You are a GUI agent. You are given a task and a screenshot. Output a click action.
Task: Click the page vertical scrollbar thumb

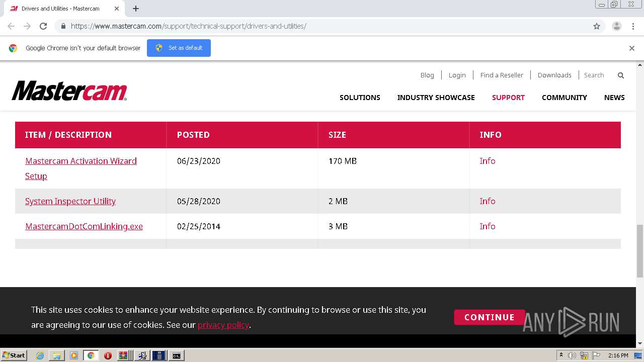tap(640, 251)
